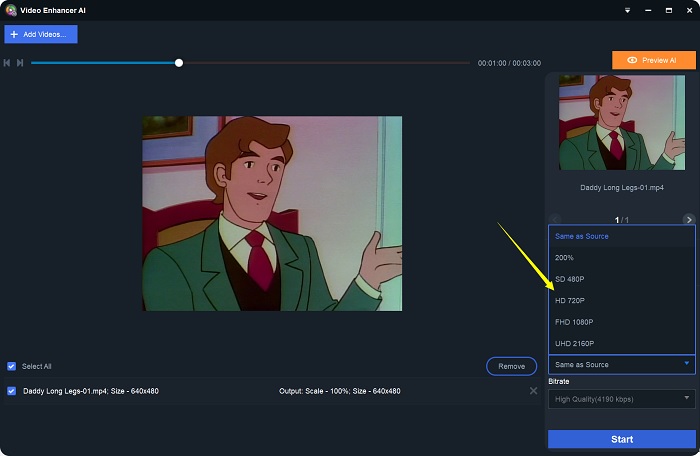Click 'Daddy Long Legs-01.mp4' label under the thumbnail

621,188
